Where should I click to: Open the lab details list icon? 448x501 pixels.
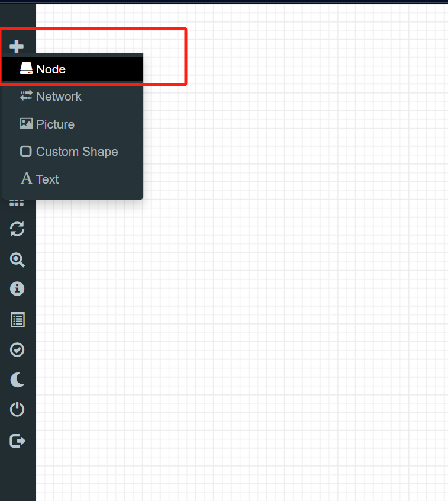[x=18, y=320]
